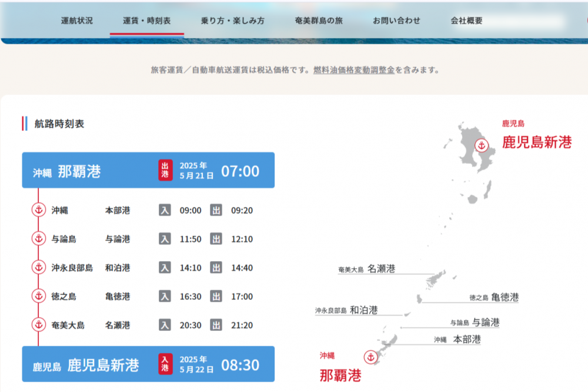Screen dimensions: 588x392
Task: Select the 運賃・時刻表 navigation tab
Action: [x=147, y=21]
